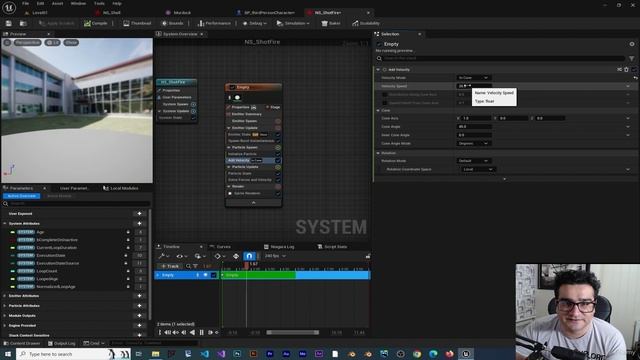The image size is (640, 360).
Task: Collapse the Particle Update section
Action: coord(229,167)
